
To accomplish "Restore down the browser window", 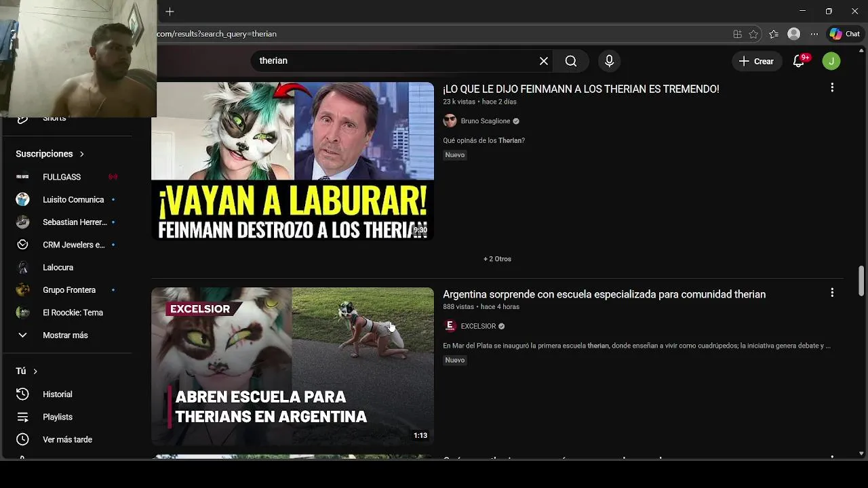I will [x=829, y=12].
